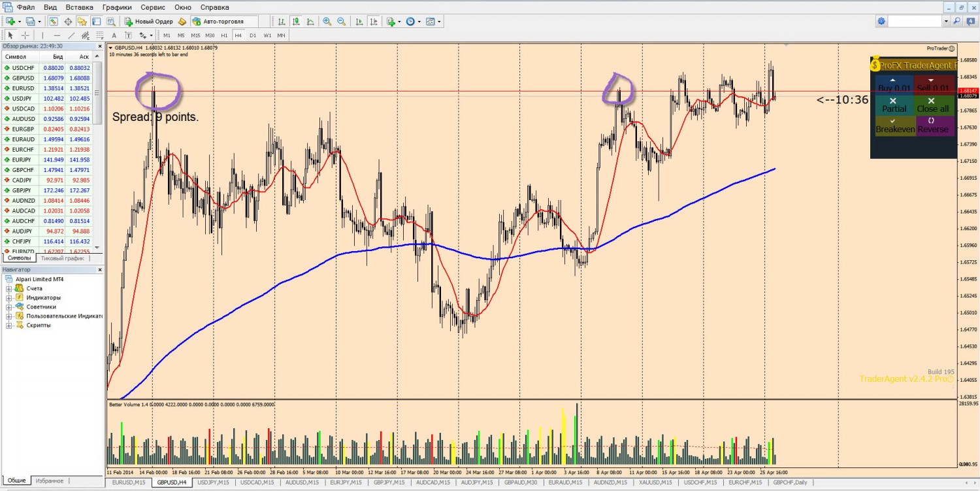Select the Fibonacci retracement tool

(x=99, y=35)
